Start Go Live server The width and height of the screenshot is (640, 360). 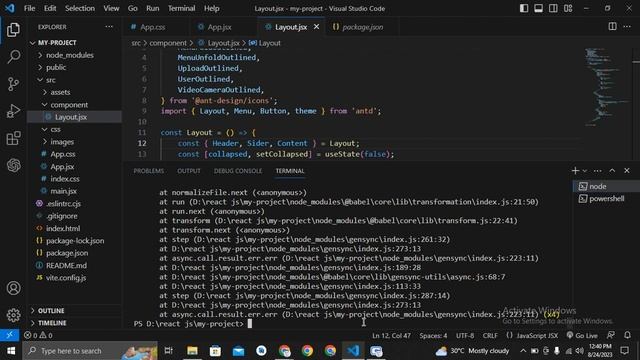582,336
